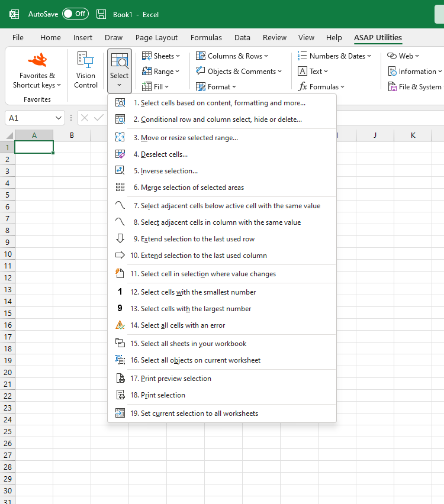Open the File tab

18,38
